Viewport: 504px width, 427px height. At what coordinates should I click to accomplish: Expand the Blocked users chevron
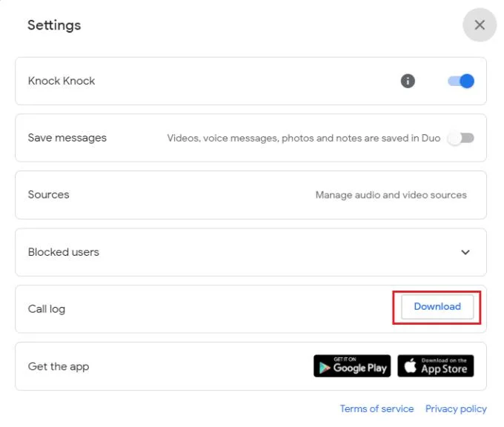465,252
